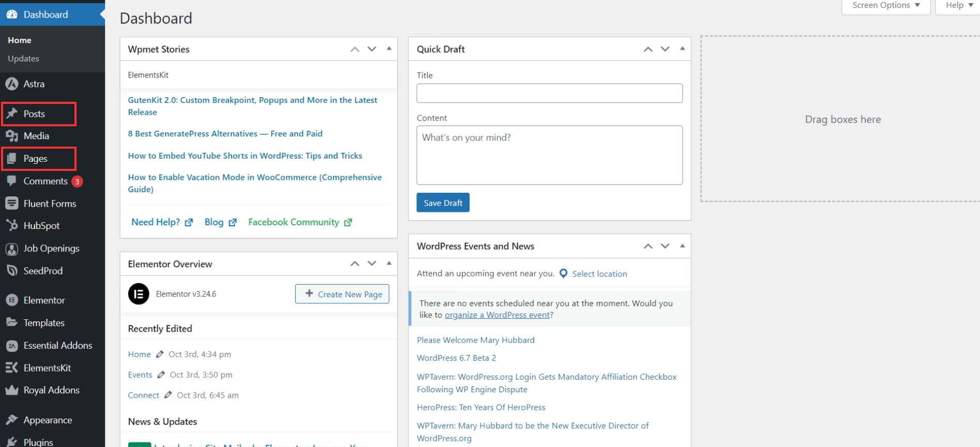Click the Templates folder icon
Viewport: 980px width, 447px height.
[x=12, y=322]
